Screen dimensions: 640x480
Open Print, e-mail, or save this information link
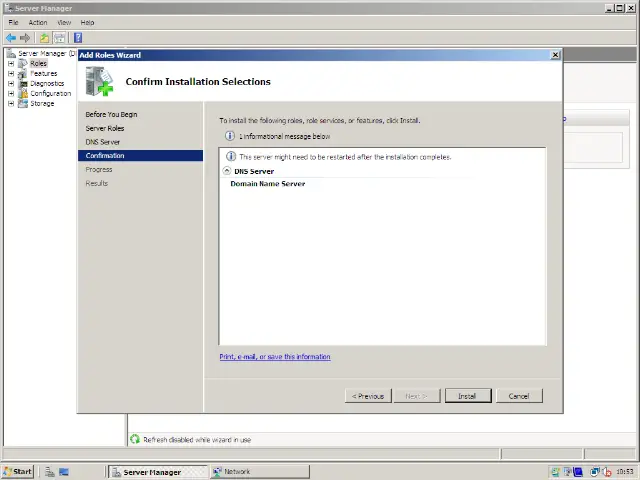pyautogui.click(x=275, y=357)
